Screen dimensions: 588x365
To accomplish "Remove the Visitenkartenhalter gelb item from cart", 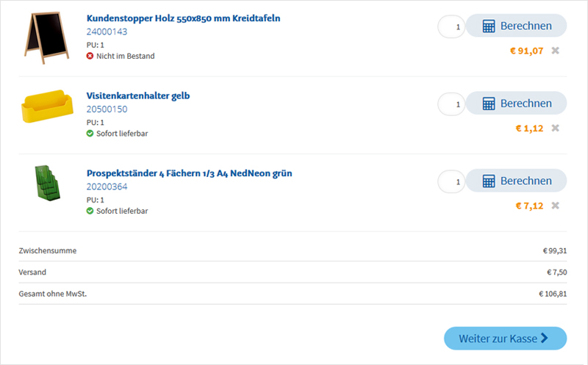I will click(556, 128).
